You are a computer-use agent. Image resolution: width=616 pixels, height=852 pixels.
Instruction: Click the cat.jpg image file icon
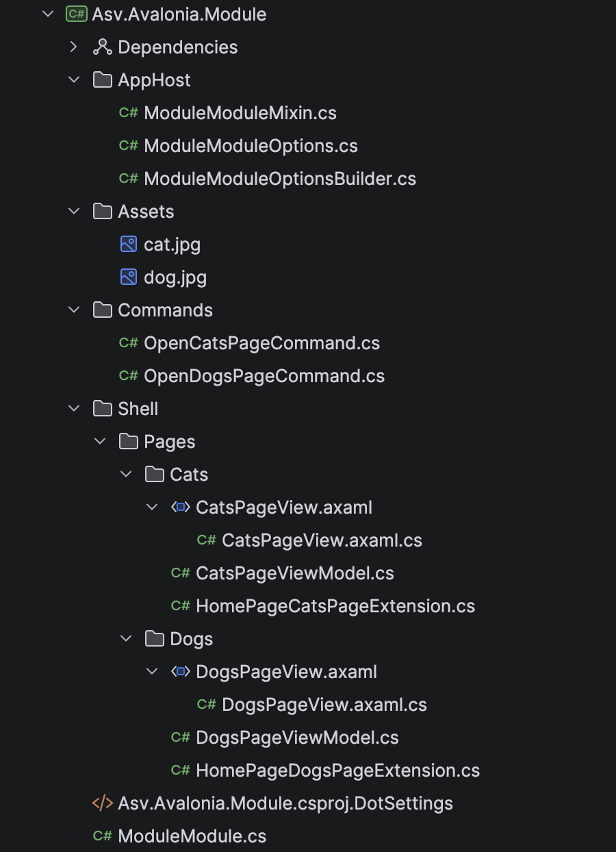click(x=128, y=244)
